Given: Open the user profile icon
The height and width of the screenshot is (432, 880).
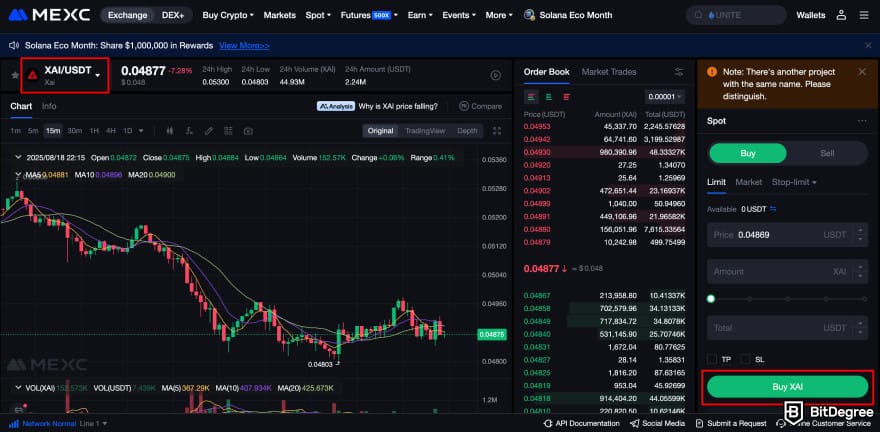Looking at the screenshot, I should click(x=841, y=15).
